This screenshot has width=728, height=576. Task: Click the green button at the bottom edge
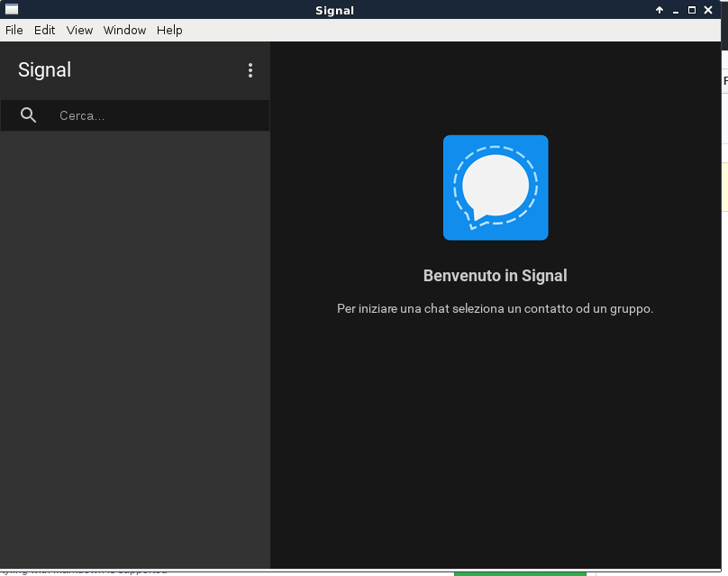pos(521,571)
